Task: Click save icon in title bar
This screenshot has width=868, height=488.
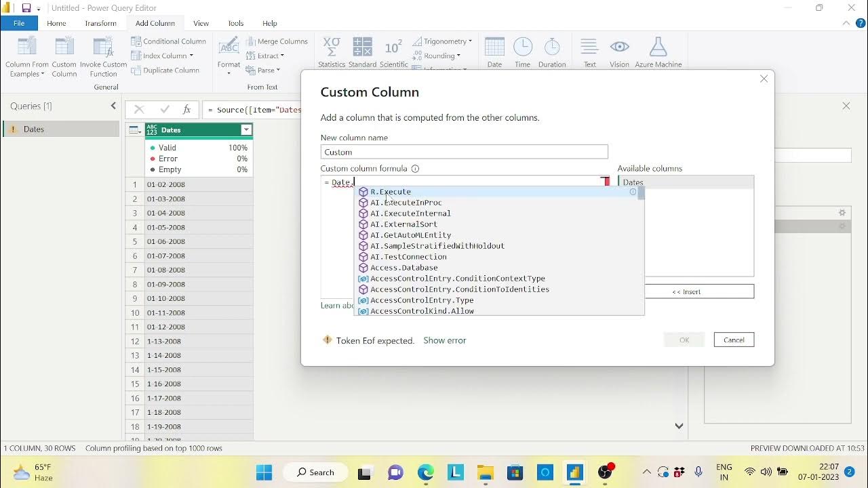Action: [26, 8]
